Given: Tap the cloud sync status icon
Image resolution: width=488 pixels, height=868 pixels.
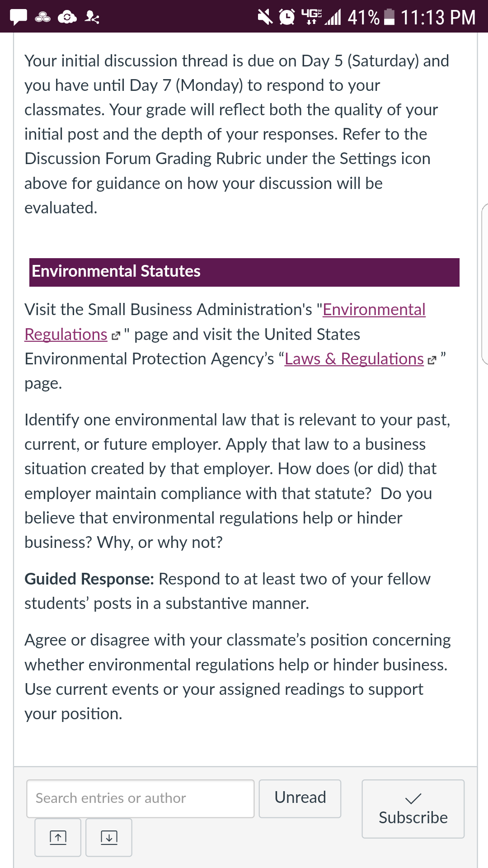Looking at the screenshot, I should pyautogui.click(x=67, y=17).
